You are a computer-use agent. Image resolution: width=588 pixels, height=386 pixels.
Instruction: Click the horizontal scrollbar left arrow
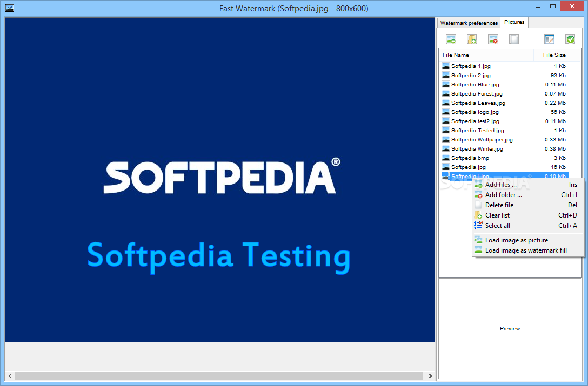[x=10, y=376]
